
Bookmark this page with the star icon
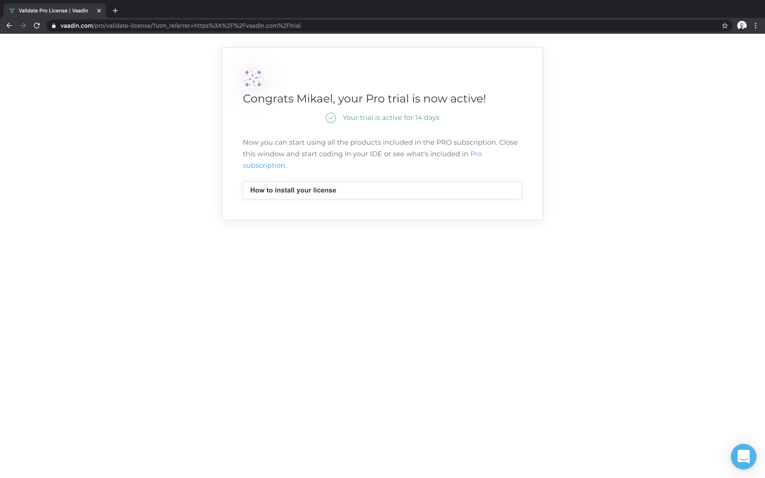[x=725, y=25]
